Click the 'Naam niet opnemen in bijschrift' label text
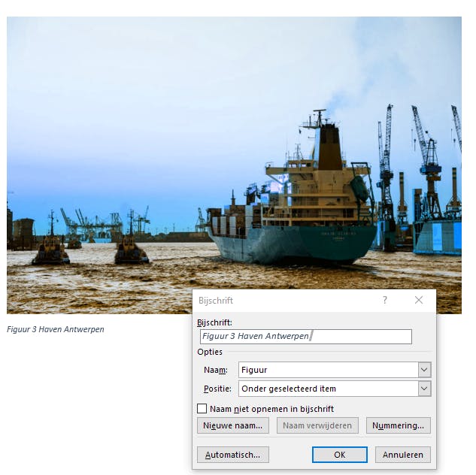 coord(271,409)
